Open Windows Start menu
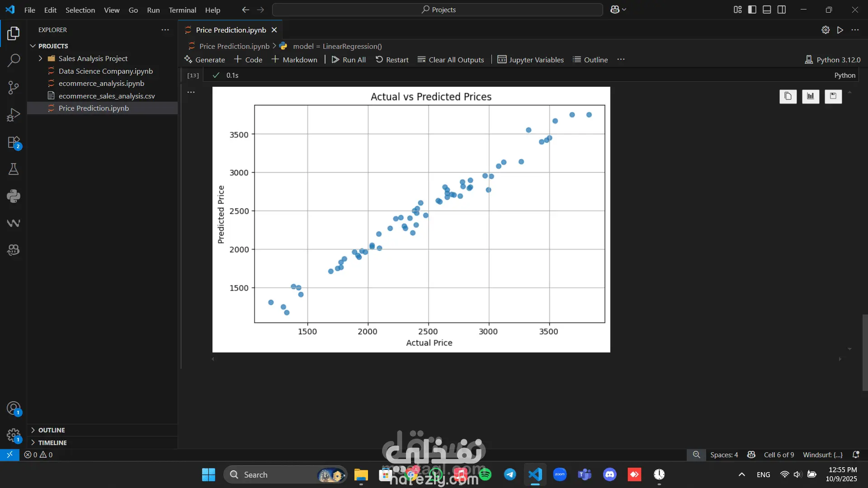The height and width of the screenshot is (488, 868). [x=208, y=474]
